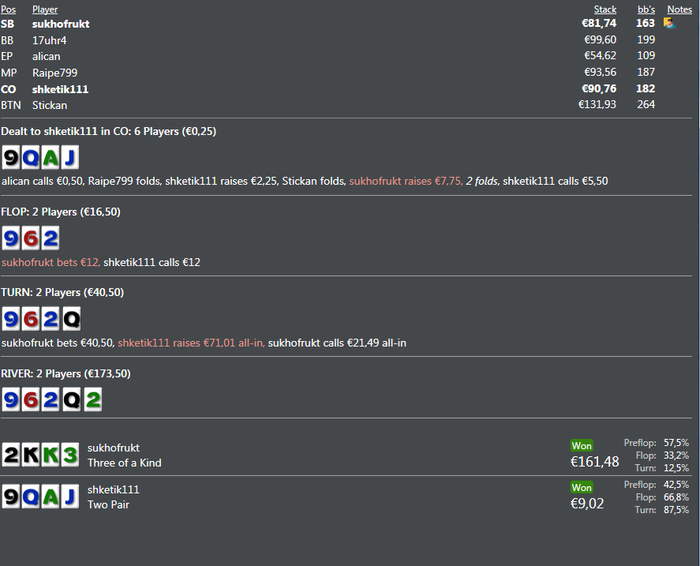Click the red 6 card in the FLOP row
The width and height of the screenshot is (700, 566).
[30, 238]
